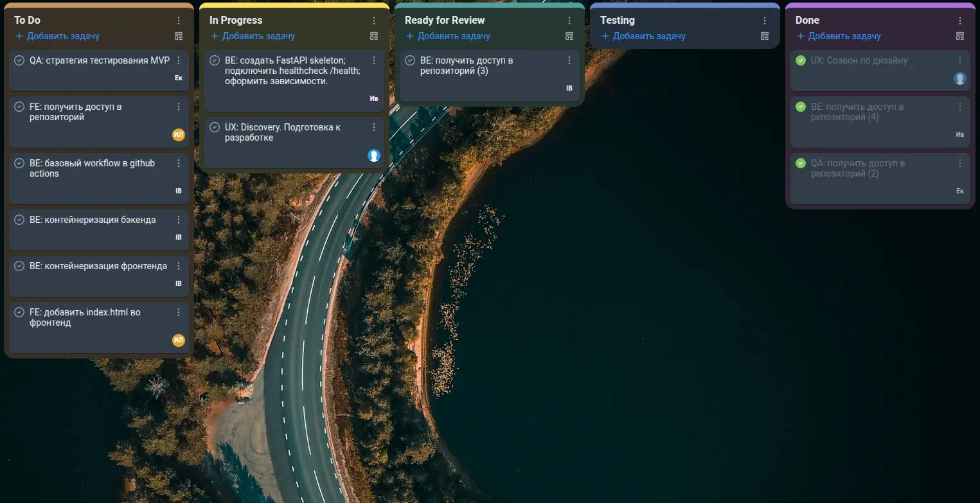
Task: Click the user avatar on UX: Созвон по дизайну card
Action: coord(960,78)
